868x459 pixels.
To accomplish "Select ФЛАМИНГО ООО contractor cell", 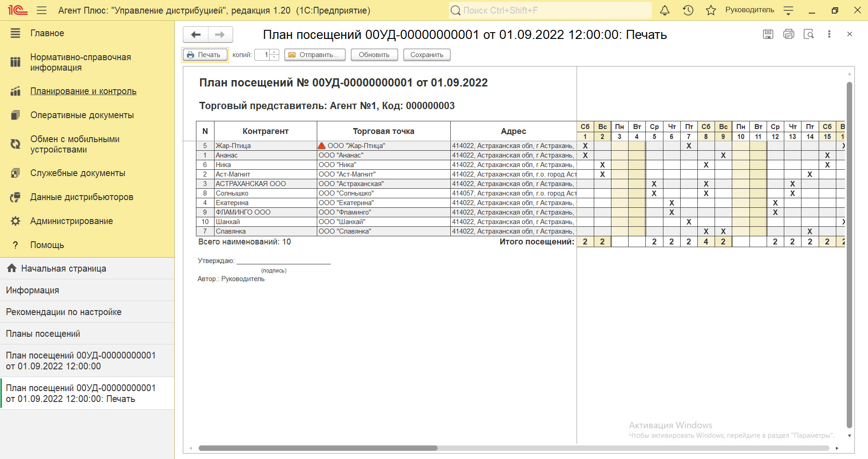I will pyautogui.click(x=266, y=212).
